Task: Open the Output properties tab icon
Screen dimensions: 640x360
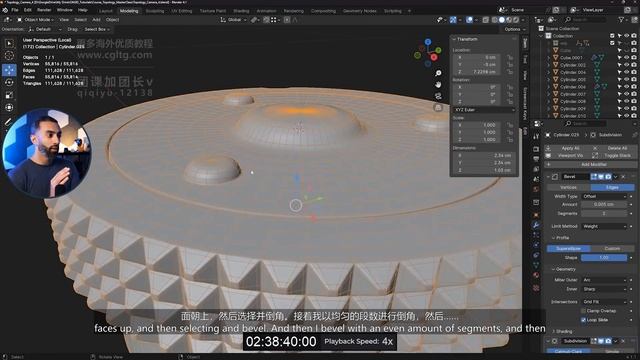Action: point(536,159)
